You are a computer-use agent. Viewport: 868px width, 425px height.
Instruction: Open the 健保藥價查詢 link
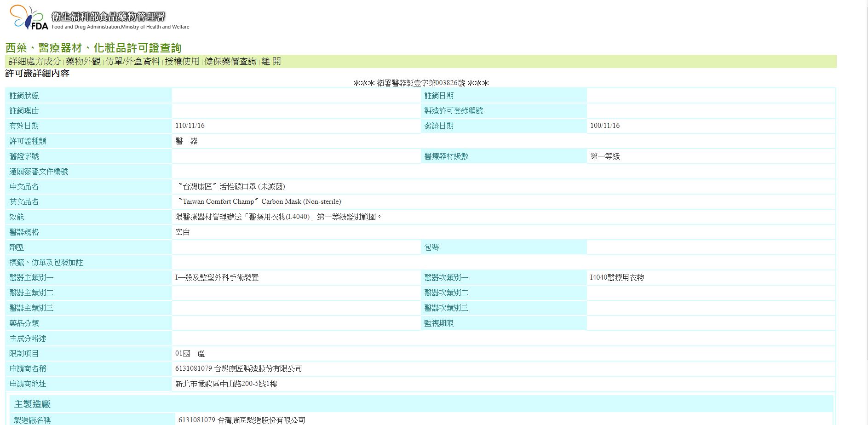(x=230, y=62)
